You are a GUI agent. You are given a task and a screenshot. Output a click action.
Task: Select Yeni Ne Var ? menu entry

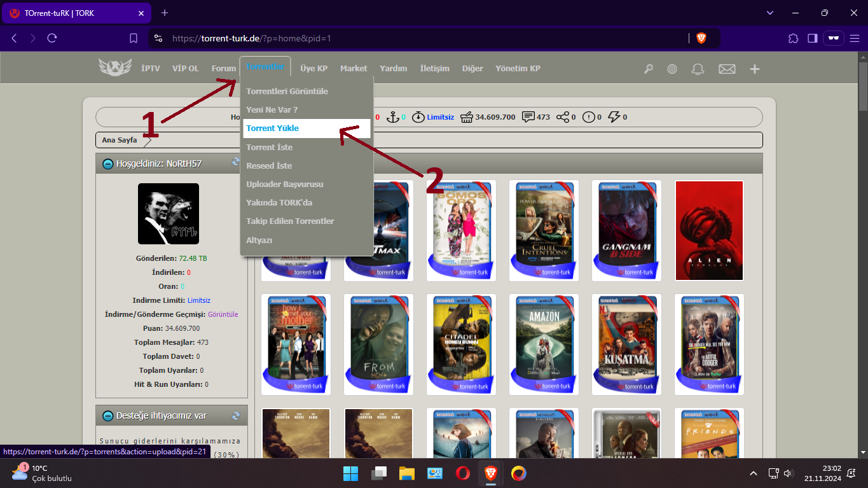click(272, 109)
